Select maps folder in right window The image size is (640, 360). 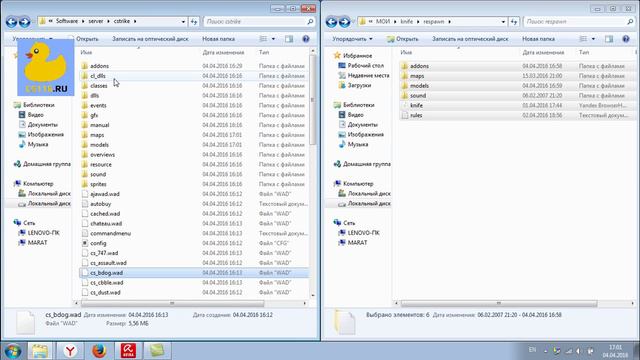pyautogui.click(x=417, y=76)
